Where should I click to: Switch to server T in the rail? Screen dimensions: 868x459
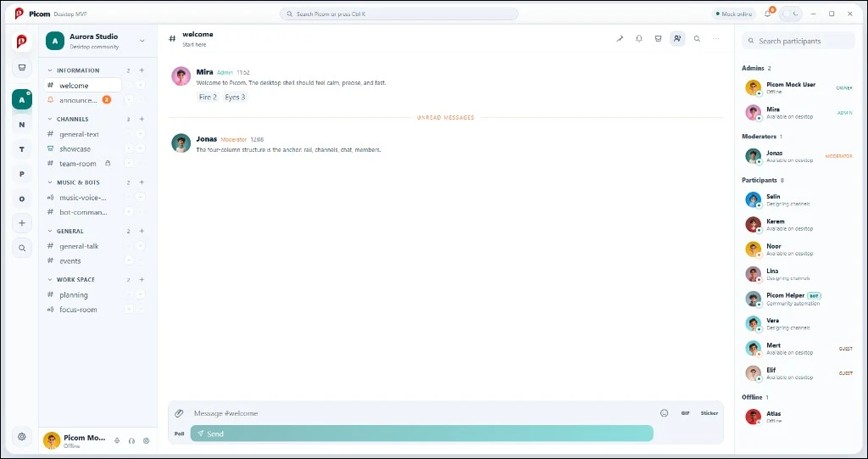[x=22, y=149]
